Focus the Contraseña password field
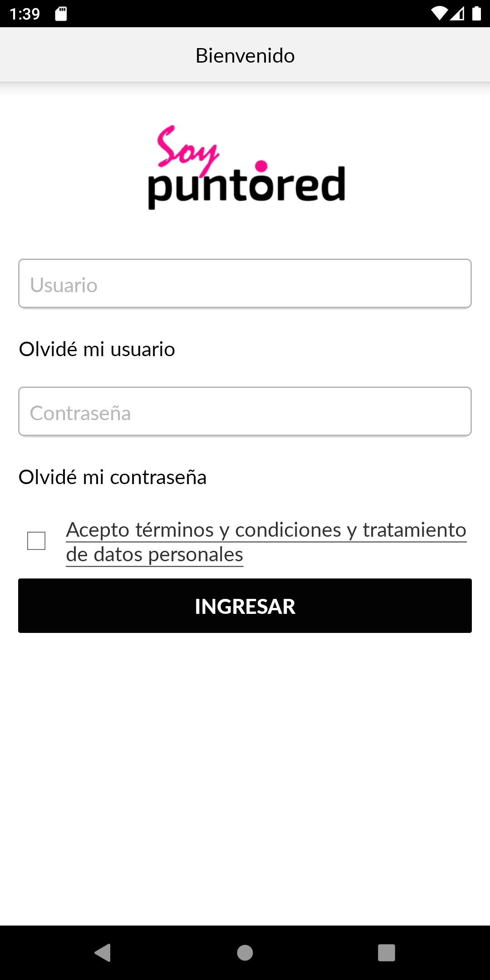Screen dimensions: 490x980 [x=245, y=412]
